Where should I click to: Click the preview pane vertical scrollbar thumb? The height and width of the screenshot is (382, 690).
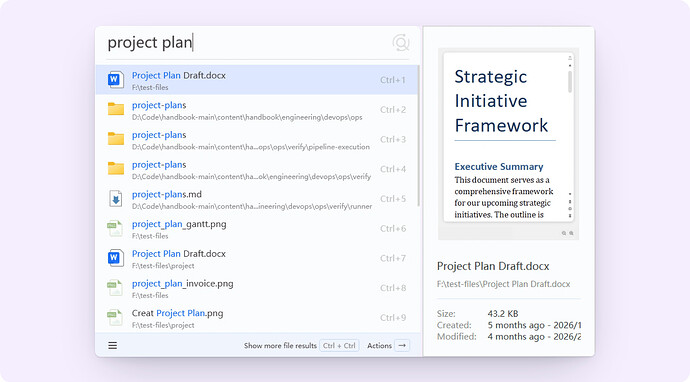(x=570, y=81)
